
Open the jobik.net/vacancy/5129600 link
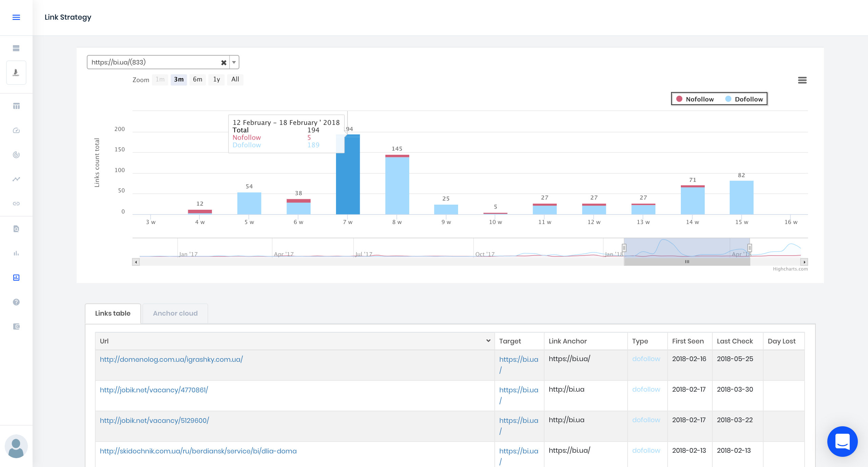pos(154,421)
